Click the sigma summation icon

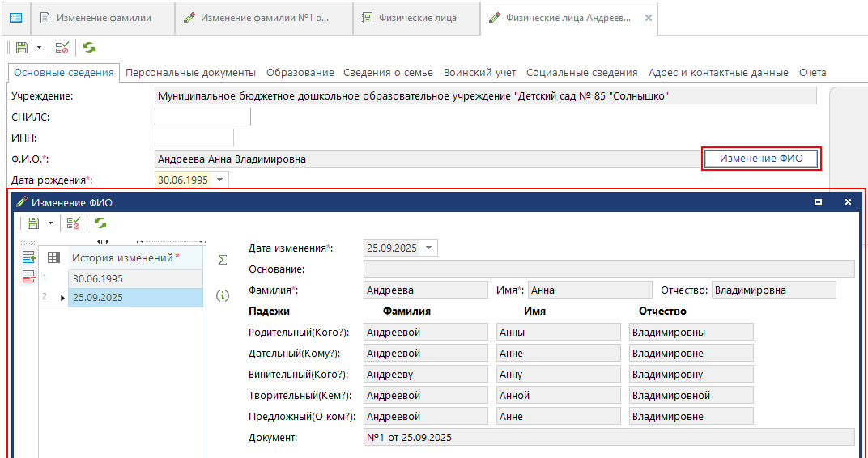[x=223, y=261]
